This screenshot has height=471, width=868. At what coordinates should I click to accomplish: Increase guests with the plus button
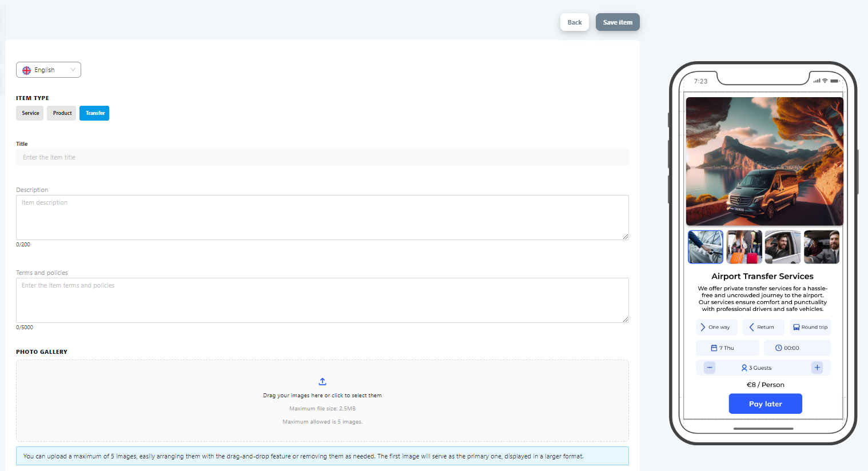tap(817, 368)
